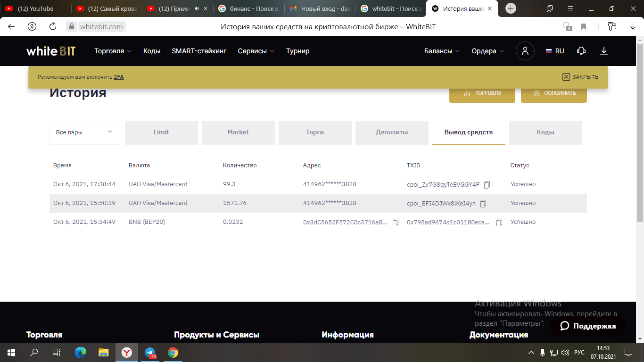This screenshot has width=644, height=362.
Task: Click the WhiteBIT logo
Action: coord(51,51)
